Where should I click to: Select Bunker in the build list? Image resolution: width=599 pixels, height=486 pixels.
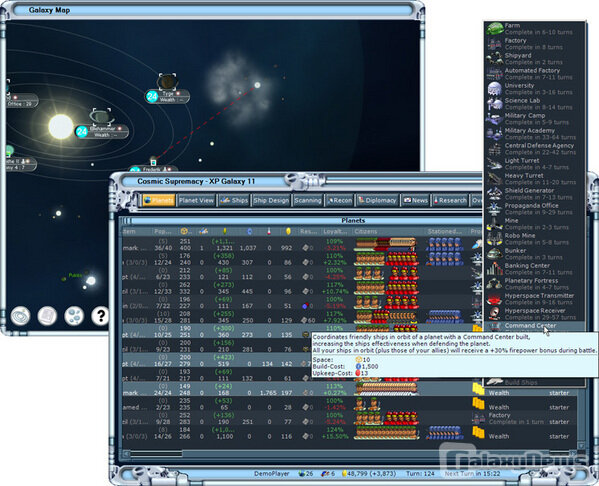click(535, 253)
